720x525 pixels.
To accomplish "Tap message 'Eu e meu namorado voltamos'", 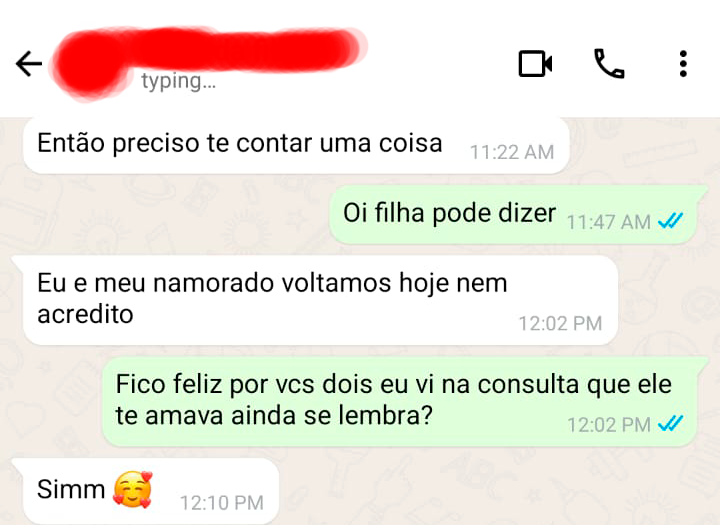I will [x=320, y=300].
